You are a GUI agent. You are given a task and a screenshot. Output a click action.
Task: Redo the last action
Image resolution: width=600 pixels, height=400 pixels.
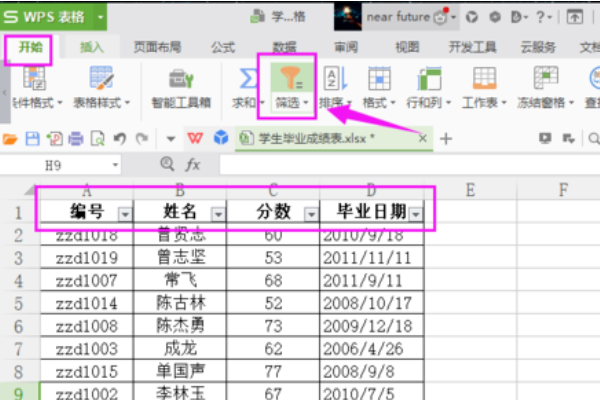pos(142,139)
